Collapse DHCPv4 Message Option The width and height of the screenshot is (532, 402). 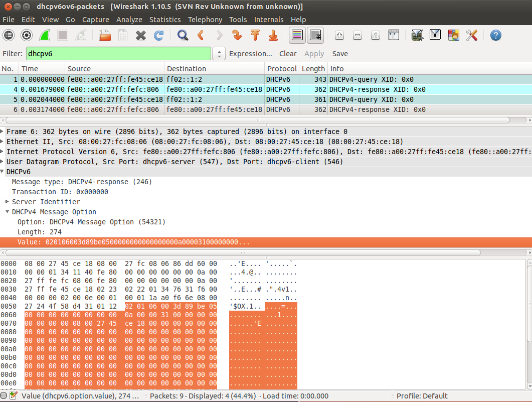click(7, 211)
